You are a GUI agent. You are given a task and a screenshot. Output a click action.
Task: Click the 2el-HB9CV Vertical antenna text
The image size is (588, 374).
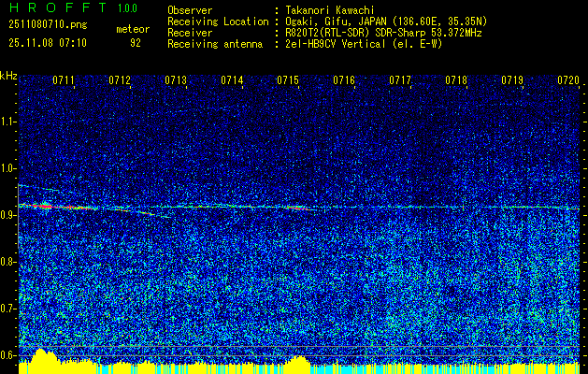coord(364,44)
